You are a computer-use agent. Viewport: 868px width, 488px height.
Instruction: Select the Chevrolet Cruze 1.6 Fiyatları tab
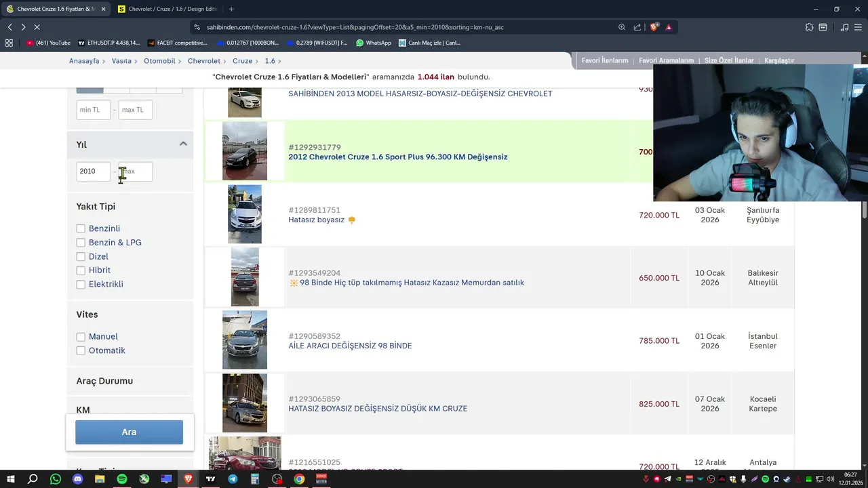[56, 9]
